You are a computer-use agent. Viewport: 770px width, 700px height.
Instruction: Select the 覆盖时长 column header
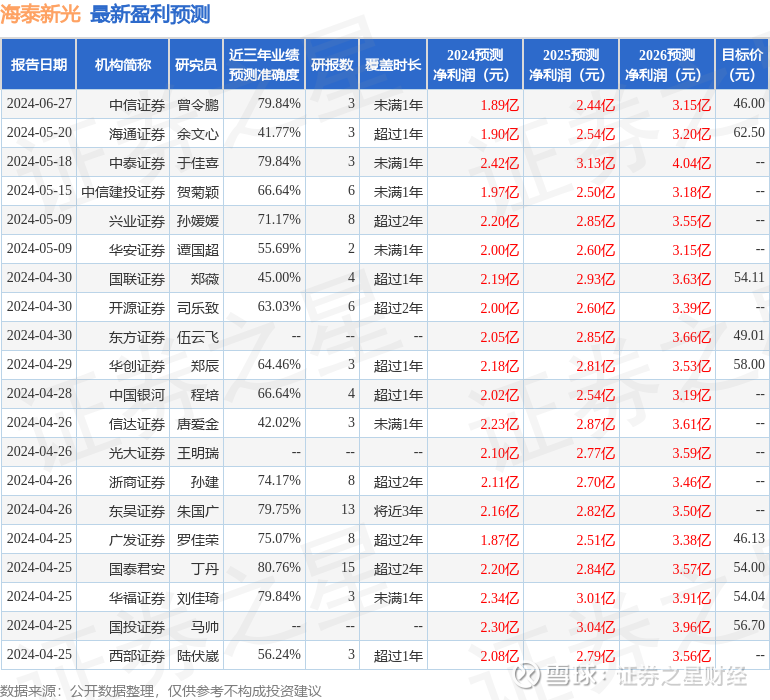pos(393,65)
